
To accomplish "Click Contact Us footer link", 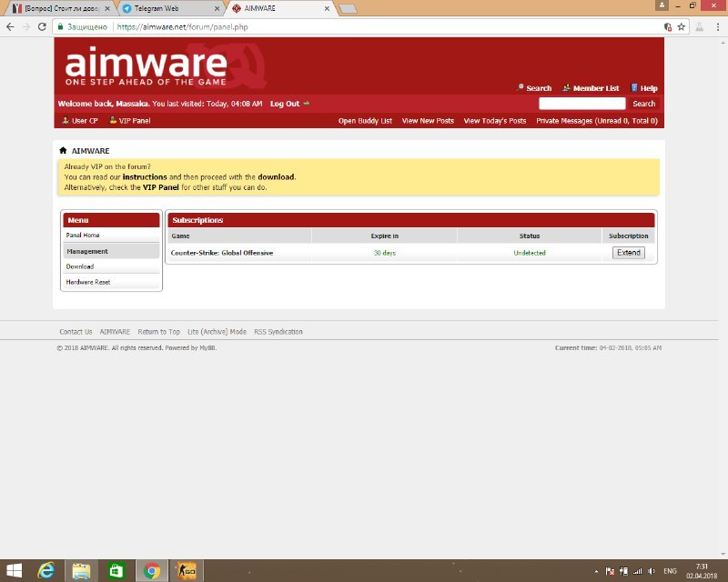I will (76, 332).
